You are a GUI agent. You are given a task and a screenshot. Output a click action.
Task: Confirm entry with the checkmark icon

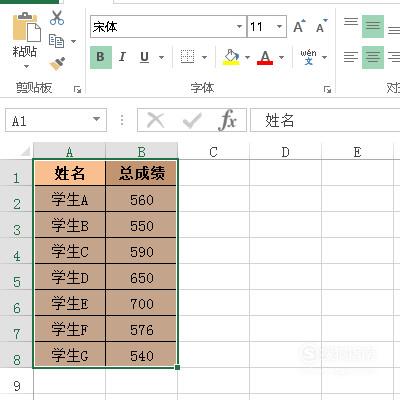pos(192,120)
